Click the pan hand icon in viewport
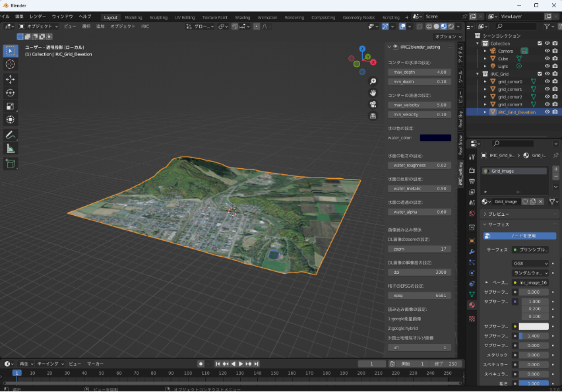The image size is (562, 392). (373, 92)
